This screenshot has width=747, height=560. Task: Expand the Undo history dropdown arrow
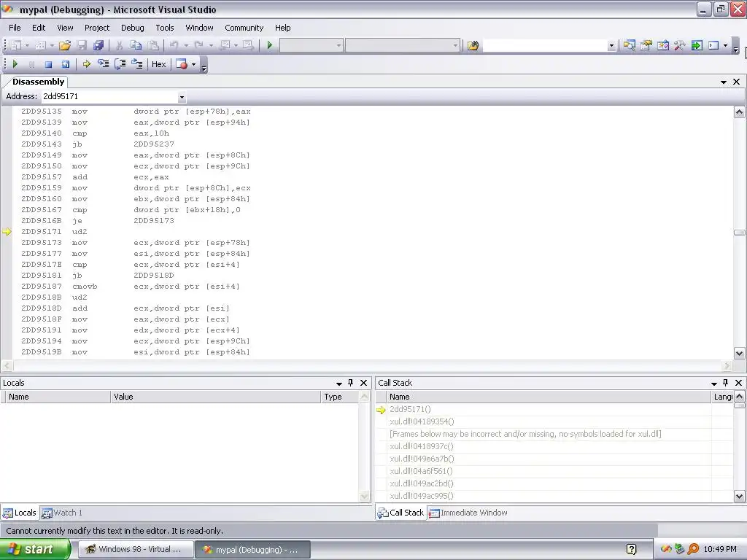(186, 45)
